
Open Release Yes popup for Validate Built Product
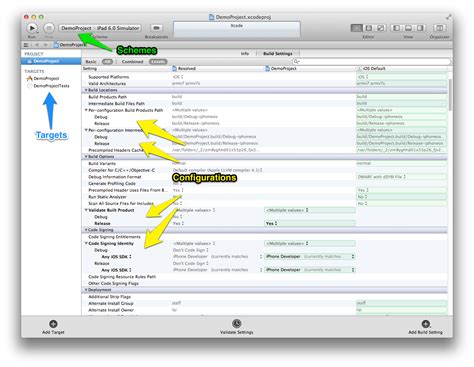click(x=310, y=223)
